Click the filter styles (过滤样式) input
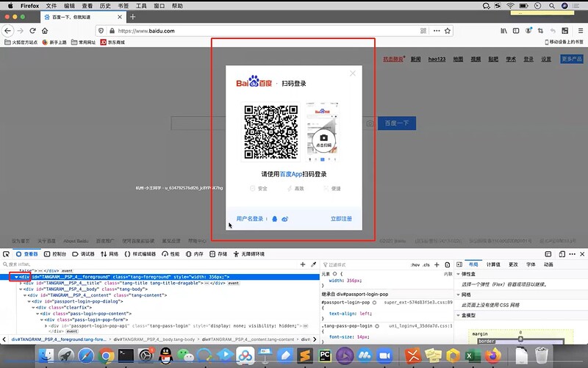Screen dimensions: 588x368 coord(365,264)
